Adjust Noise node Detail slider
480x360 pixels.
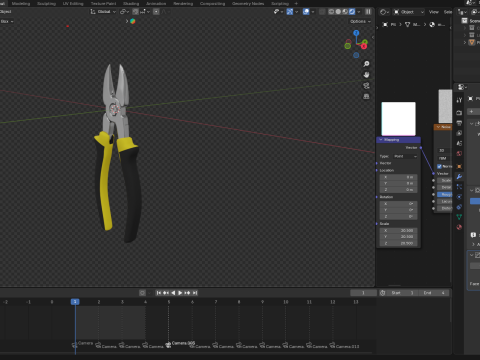[445, 187]
